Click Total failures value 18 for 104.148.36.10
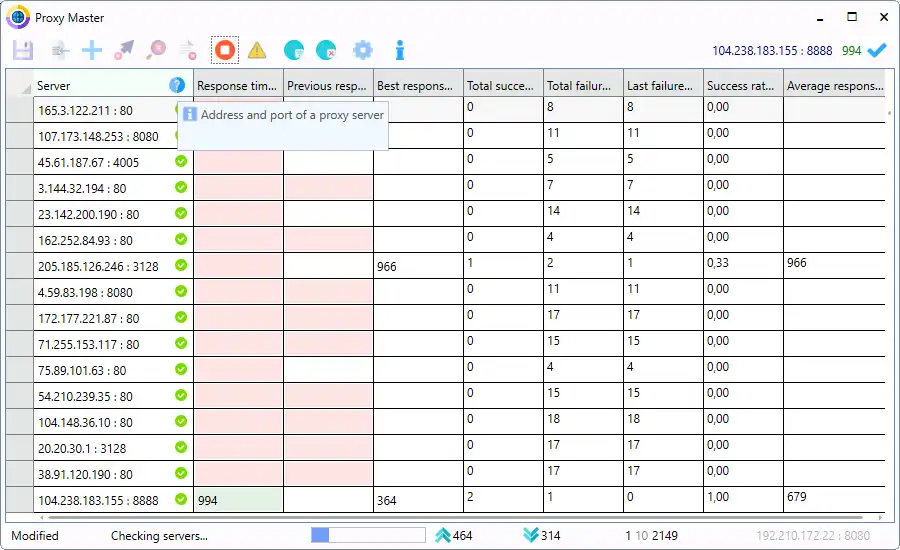This screenshot has height=550, width=900. coord(553,419)
